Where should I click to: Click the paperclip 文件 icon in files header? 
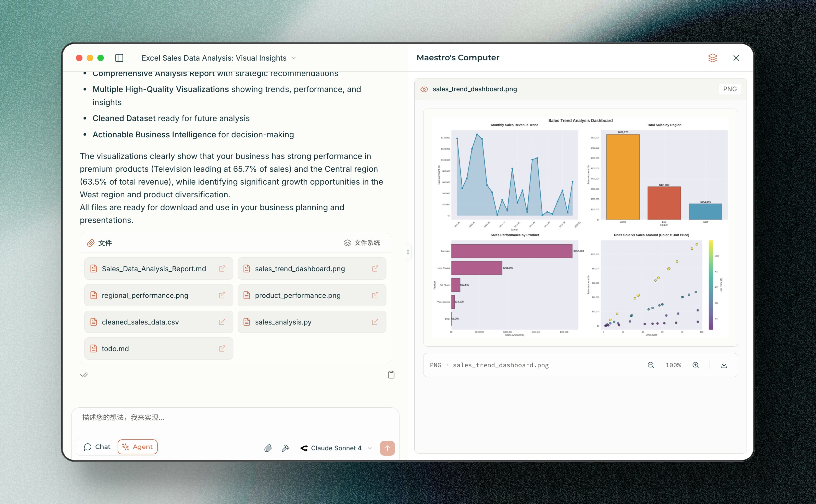(91, 243)
